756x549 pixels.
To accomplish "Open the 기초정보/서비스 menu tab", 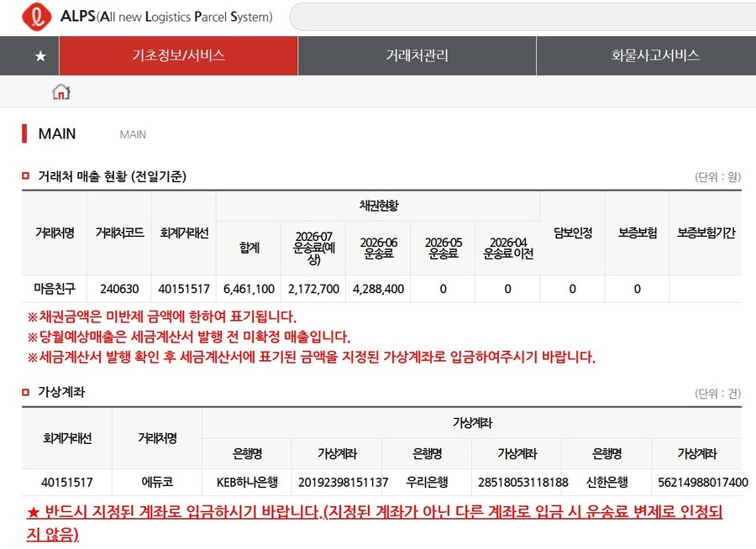I will (x=178, y=55).
